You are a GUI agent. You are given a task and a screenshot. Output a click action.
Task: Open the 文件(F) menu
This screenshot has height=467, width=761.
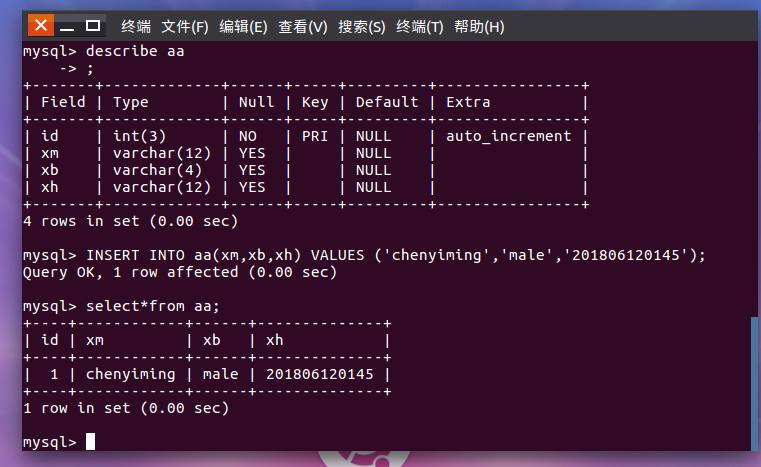tap(185, 26)
